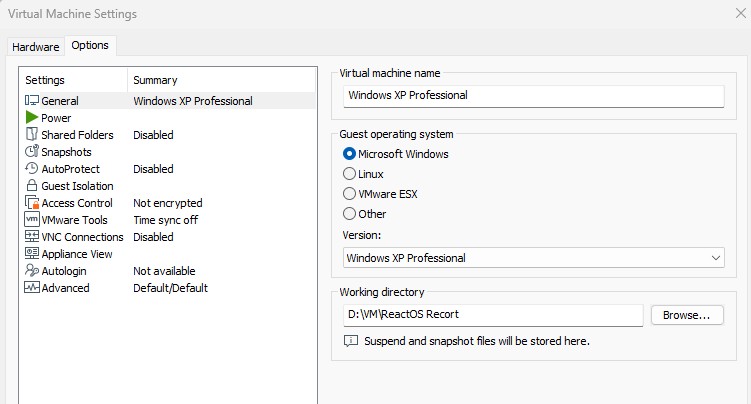Select the Snapshots camera-clock icon

tap(32, 151)
